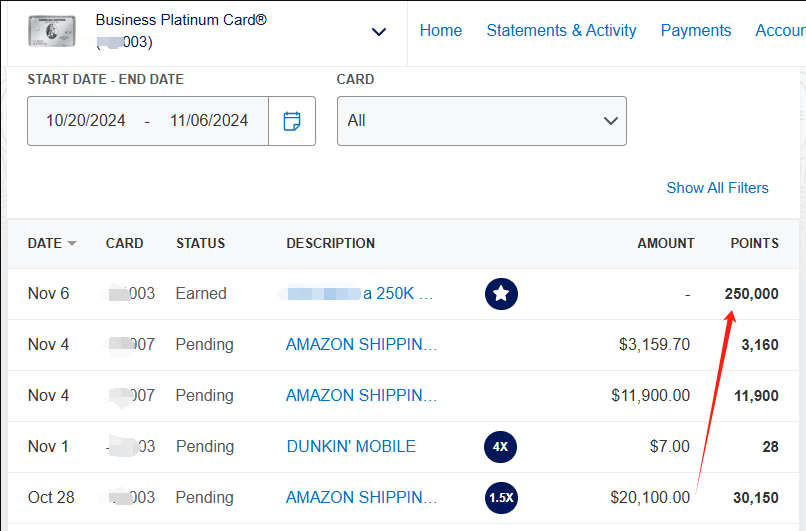This screenshot has width=806, height=531.
Task: Sort transactions by the Date column arrow
Action: click(72, 244)
